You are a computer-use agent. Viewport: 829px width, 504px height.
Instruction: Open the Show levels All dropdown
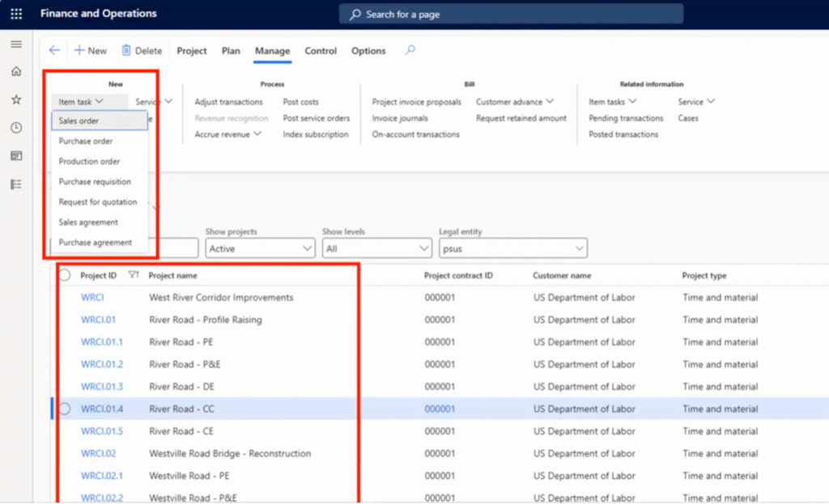(x=376, y=248)
